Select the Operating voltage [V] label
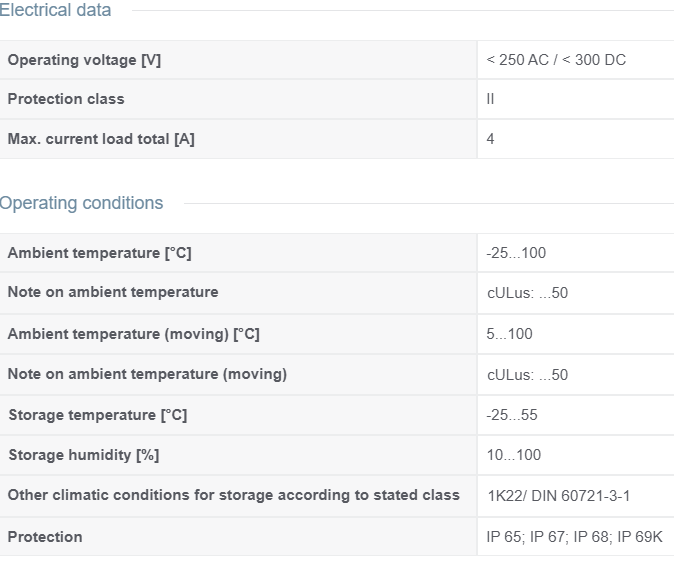The image size is (674, 566). pos(84,60)
